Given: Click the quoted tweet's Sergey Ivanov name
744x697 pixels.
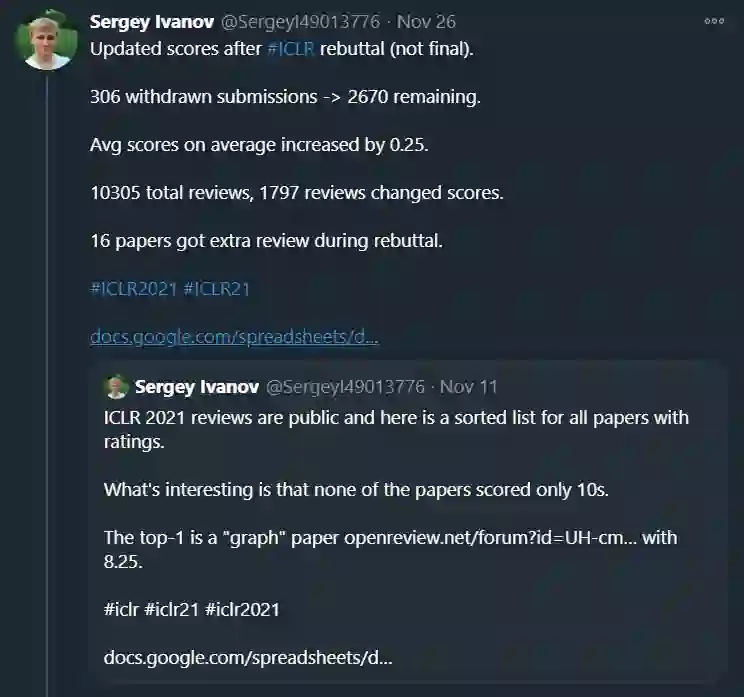Looking at the screenshot, I should (x=194, y=387).
